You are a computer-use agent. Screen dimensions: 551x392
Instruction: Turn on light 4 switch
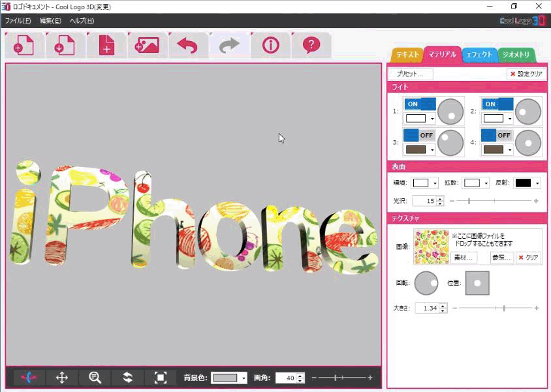click(496, 135)
